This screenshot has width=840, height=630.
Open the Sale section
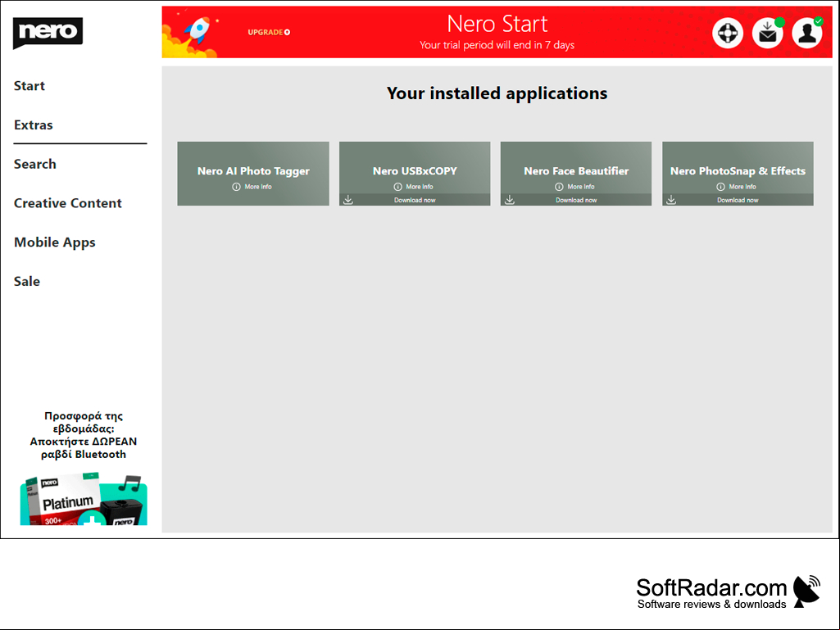click(x=27, y=281)
